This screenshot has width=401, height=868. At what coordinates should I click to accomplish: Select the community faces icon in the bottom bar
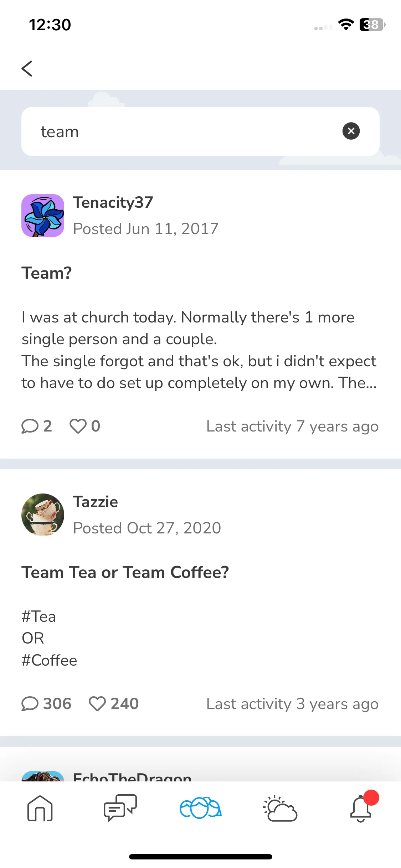[x=200, y=807]
